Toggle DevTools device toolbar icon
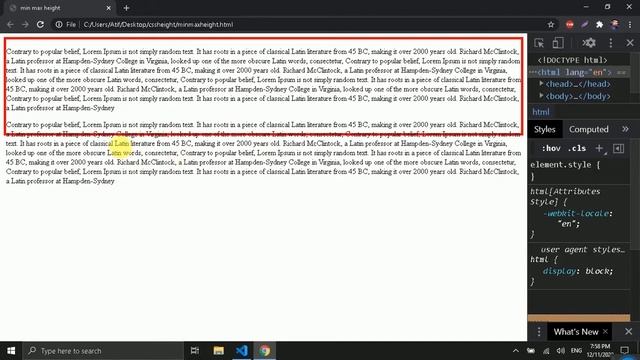The height and width of the screenshot is (360, 640). (x=558, y=43)
